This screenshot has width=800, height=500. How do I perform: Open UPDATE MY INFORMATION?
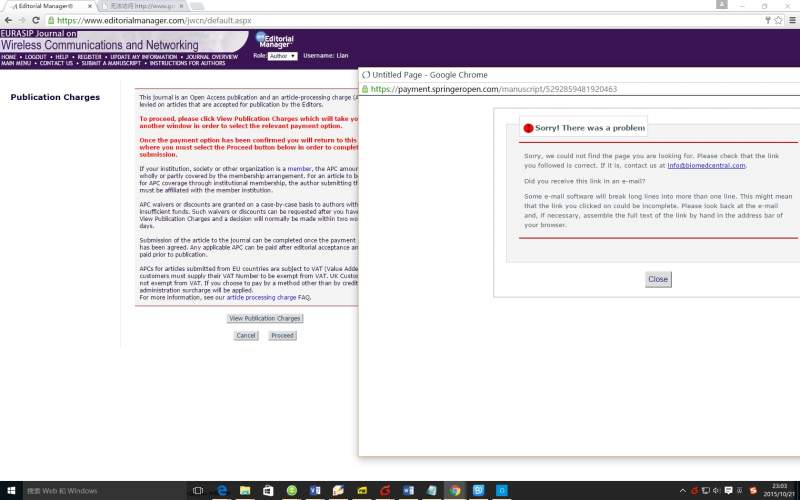tap(144, 57)
